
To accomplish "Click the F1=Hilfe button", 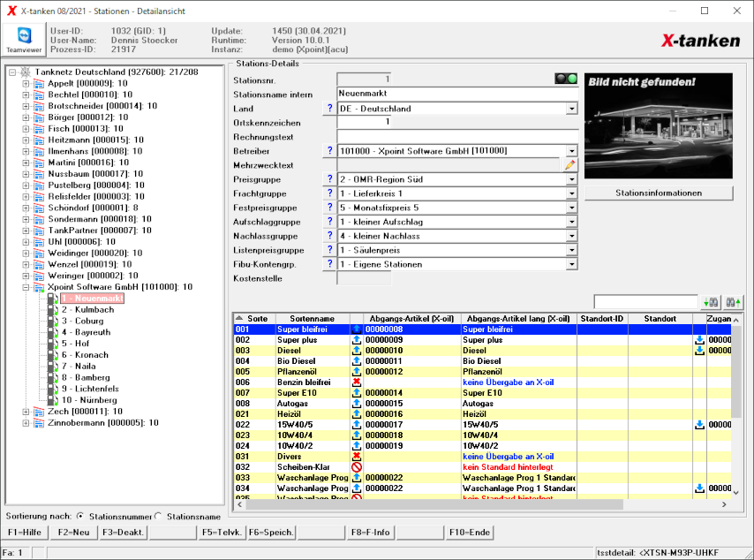I will click(25, 533).
